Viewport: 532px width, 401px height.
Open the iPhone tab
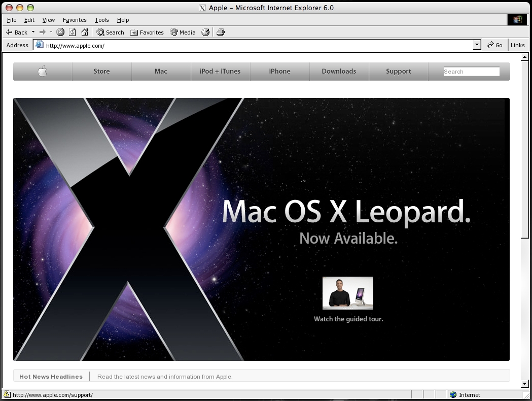(279, 71)
